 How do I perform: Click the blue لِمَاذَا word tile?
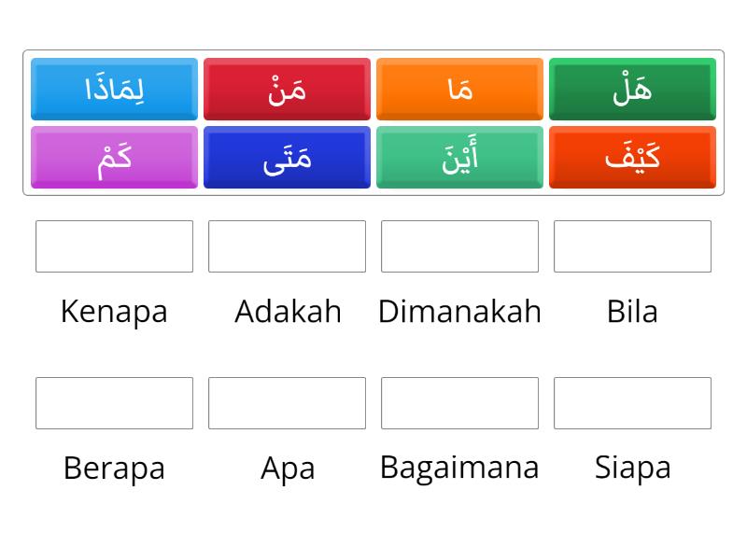coord(114,89)
